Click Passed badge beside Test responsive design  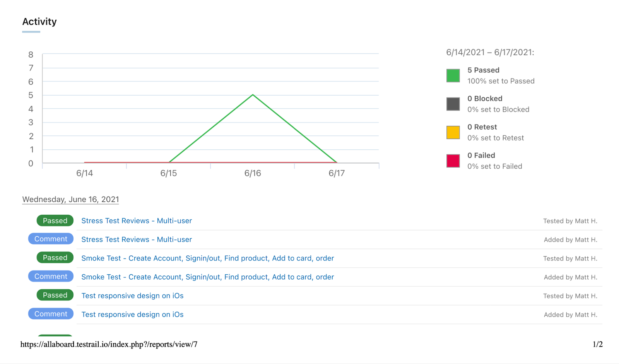[x=55, y=295]
